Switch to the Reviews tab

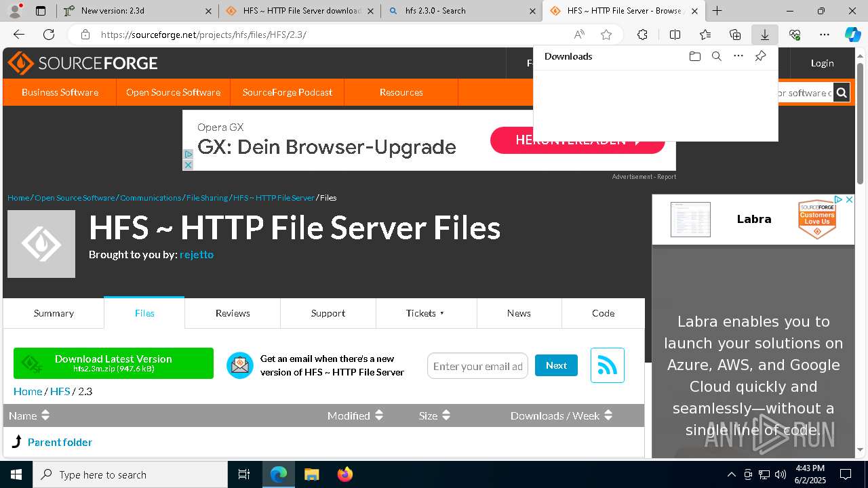tap(233, 313)
